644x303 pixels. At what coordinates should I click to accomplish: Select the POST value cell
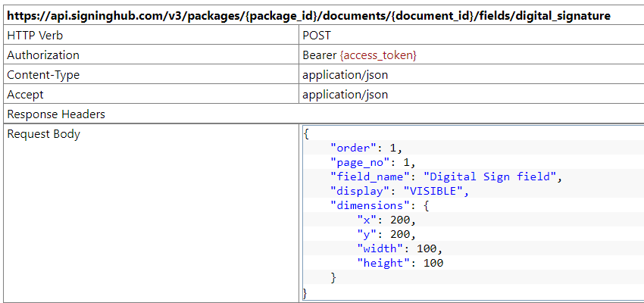pyautogui.click(x=318, y=36)
